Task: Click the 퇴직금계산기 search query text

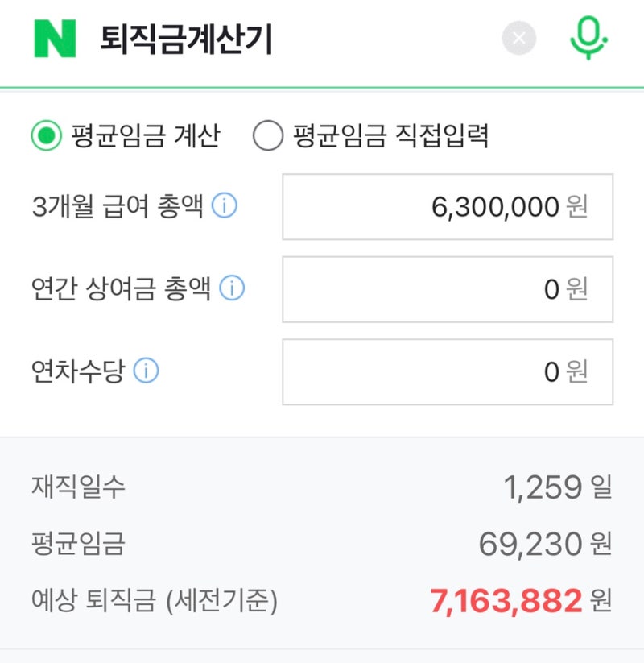Action: (186, 39)
